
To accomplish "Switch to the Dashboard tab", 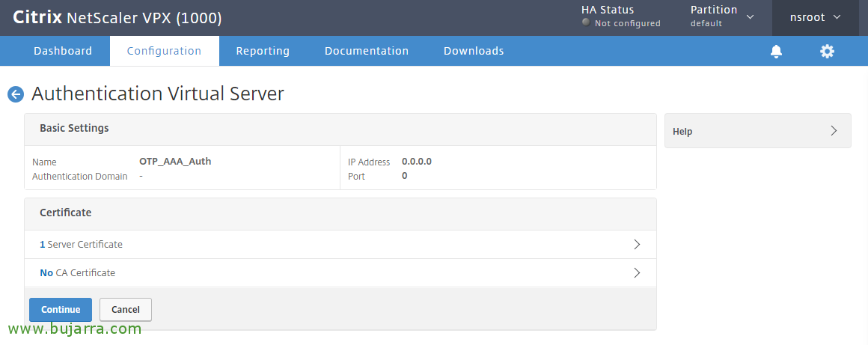I will pyautogui.click(x=63, y=51).
